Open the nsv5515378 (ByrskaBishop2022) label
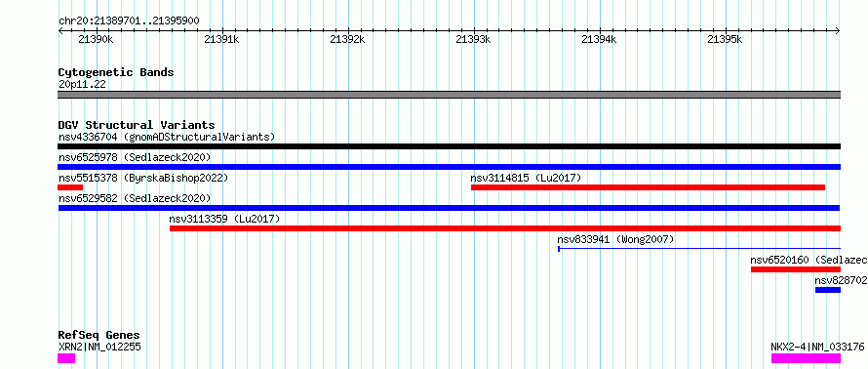 tap(142, 178)
